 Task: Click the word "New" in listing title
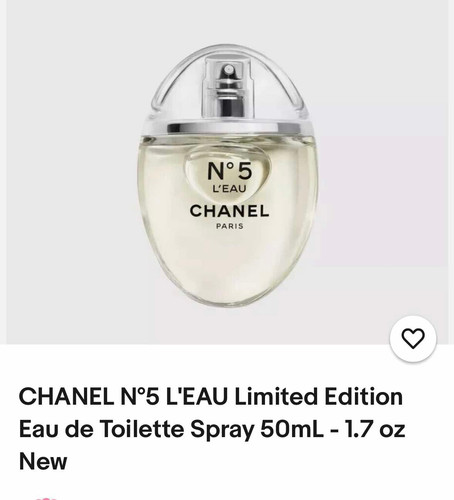43,461
